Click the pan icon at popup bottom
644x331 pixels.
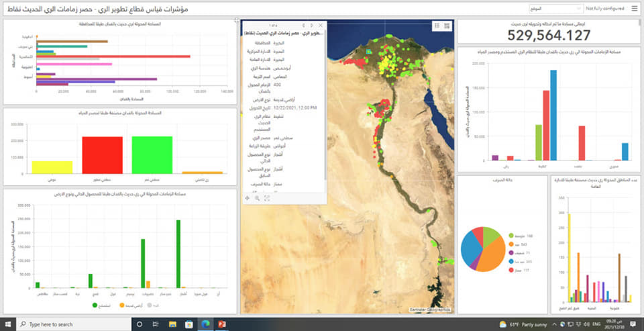(x=248, y=198)
